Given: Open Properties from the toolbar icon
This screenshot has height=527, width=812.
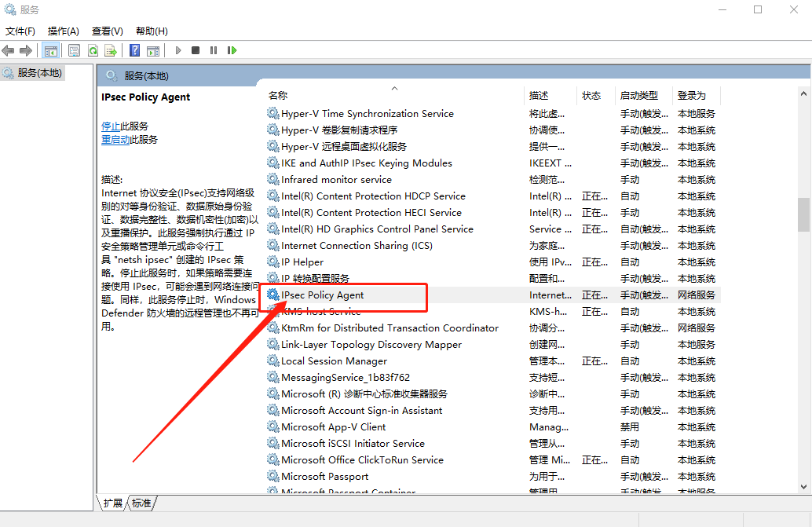Looking at the screenshot, I should pos(74,50).
